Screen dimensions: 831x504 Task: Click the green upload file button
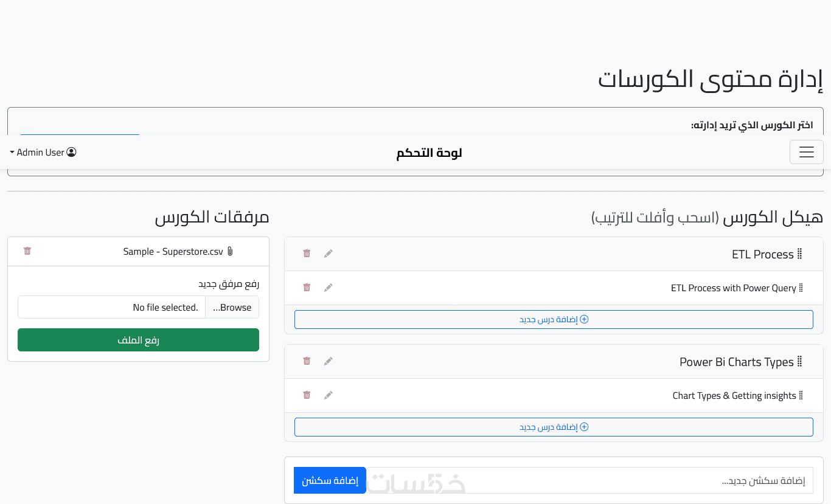click(138, 340)
